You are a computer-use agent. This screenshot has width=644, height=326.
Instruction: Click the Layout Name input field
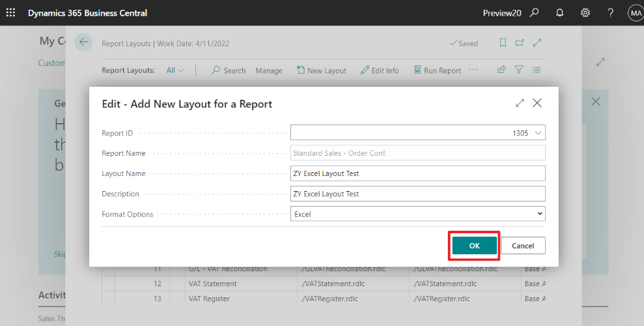click(417, 173)
